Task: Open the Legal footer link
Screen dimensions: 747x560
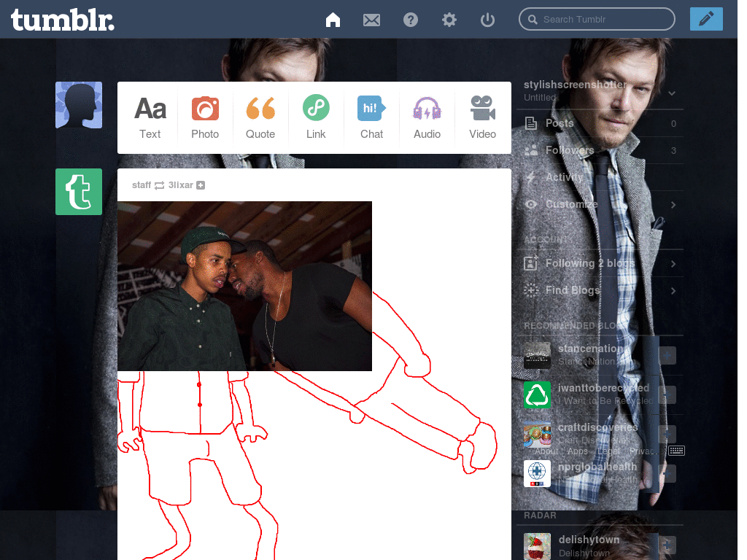Action: click(608, 451)
